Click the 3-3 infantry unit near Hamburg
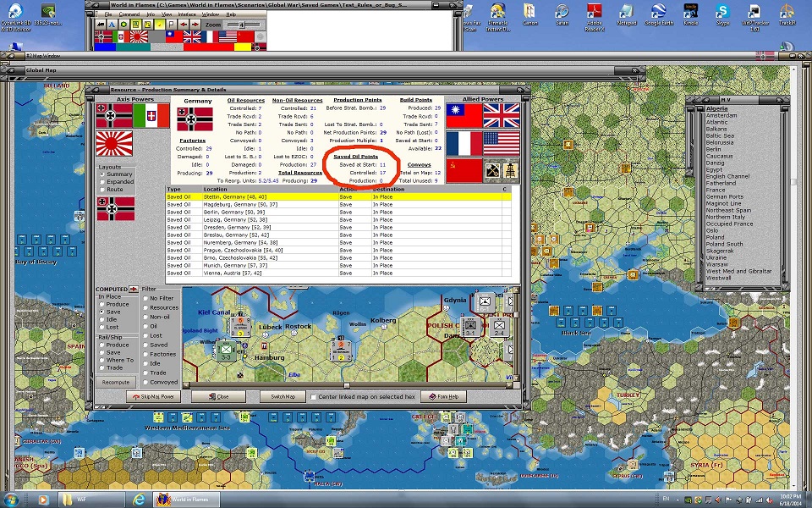 click(227, 351)
